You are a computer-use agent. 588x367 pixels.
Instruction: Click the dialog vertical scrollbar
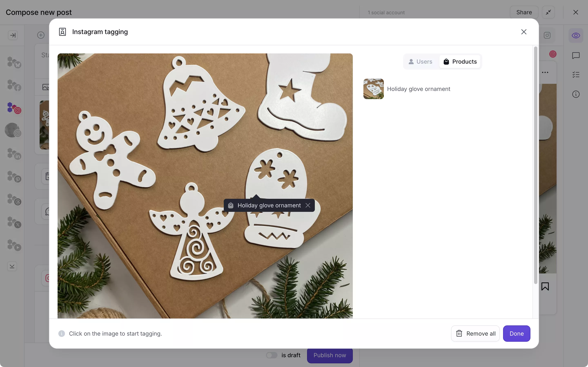tap(536, 165)
